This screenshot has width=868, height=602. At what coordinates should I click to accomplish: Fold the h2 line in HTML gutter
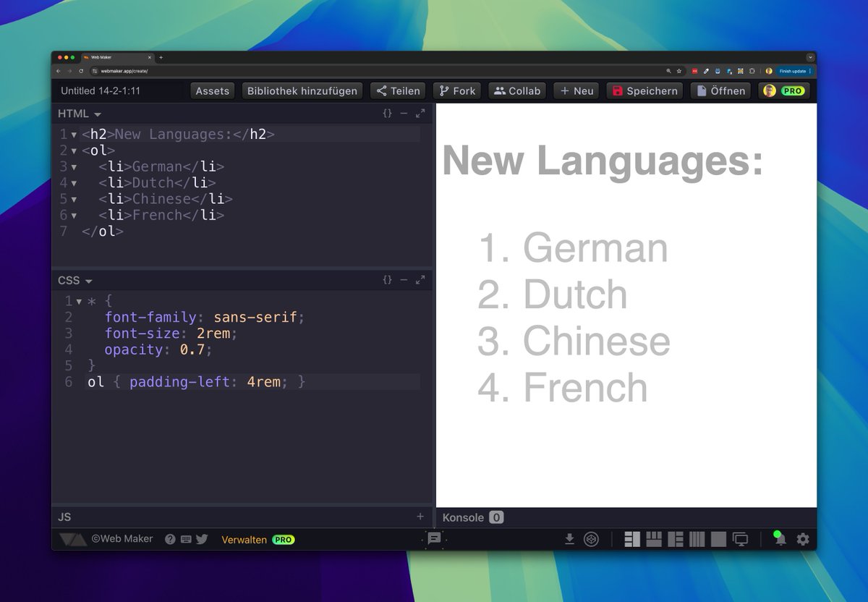tap(74, 135)
